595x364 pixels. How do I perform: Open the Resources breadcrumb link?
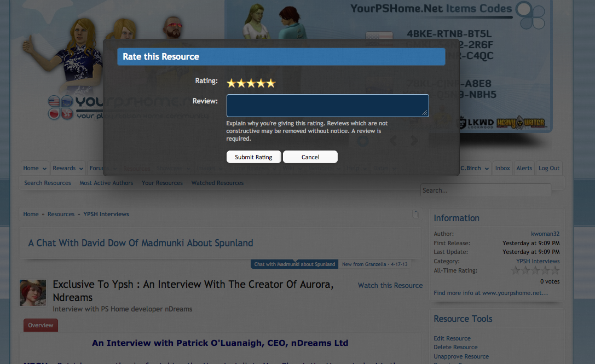61,214
